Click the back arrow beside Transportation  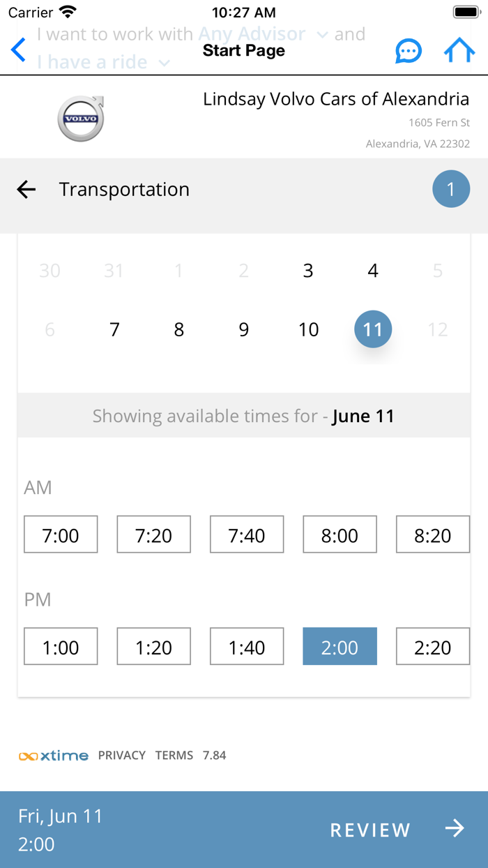(26, 189)
